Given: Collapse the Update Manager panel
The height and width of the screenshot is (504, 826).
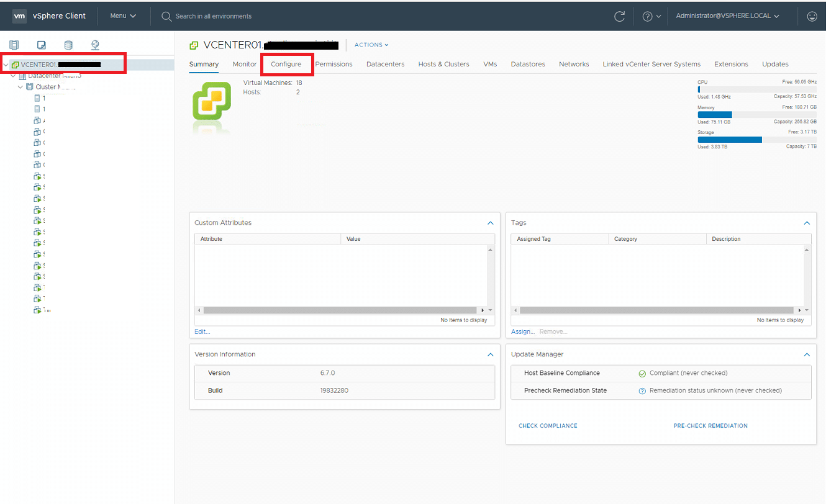Looking at the screenshot, I should [807, 354].
